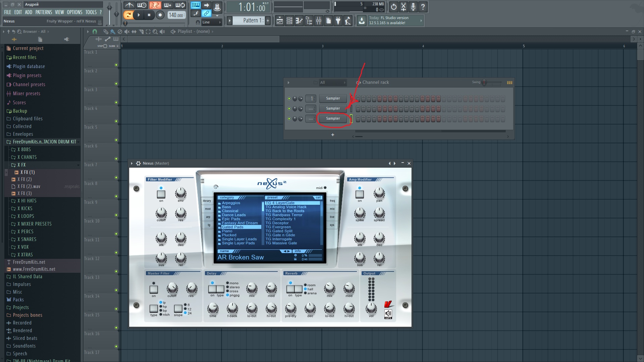
Task: Click the plugin picker plug icon
Action: (338, 21)
